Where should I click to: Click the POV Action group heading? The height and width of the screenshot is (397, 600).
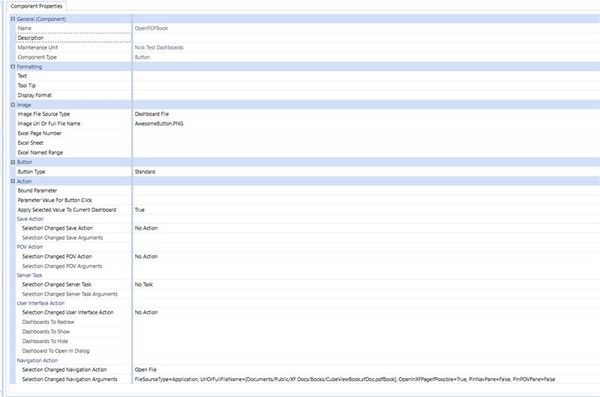pyautogui.click(x=30, y=247)
